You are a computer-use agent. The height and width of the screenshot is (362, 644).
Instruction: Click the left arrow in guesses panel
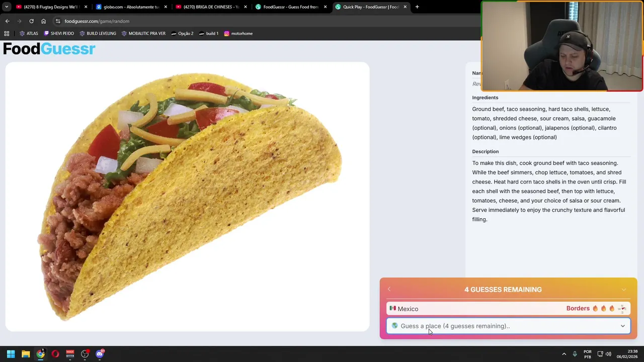[x=389, y=289]
